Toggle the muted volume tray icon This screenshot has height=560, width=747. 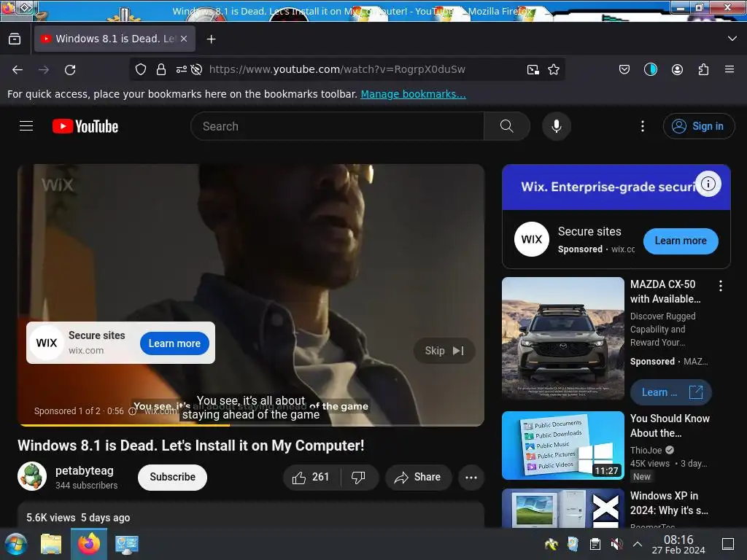point(616,544)
